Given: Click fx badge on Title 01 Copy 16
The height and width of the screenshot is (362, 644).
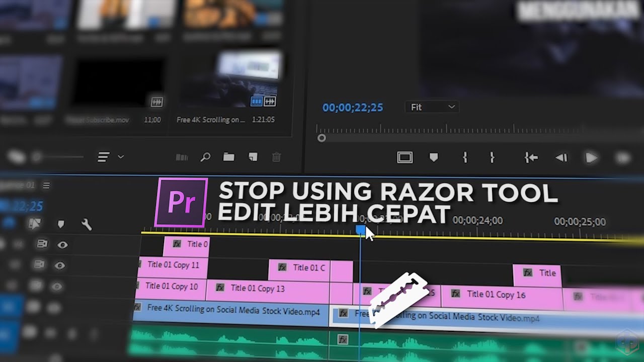Looking at the screenshot, I should pyautogui.click(x=455, y=294).
